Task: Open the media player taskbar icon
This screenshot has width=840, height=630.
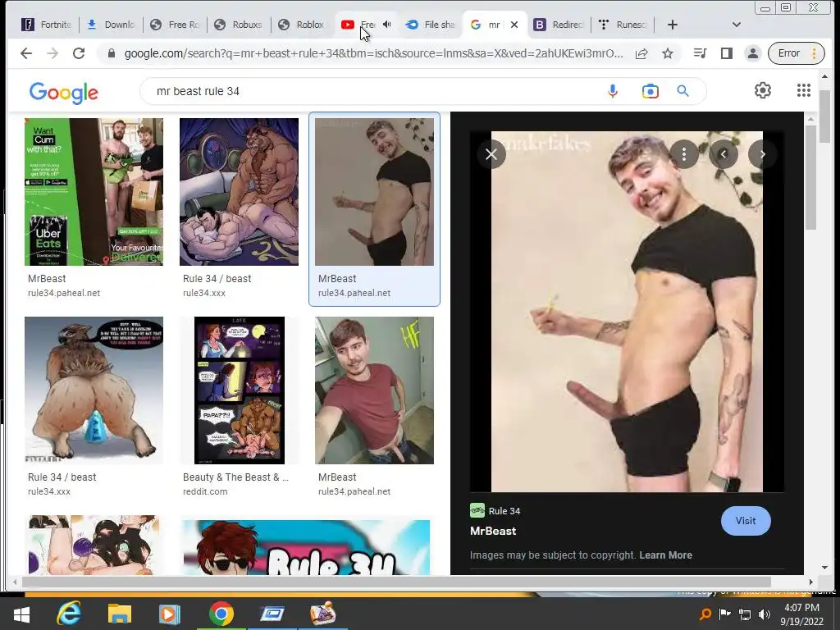Action: tap(169, 614)
